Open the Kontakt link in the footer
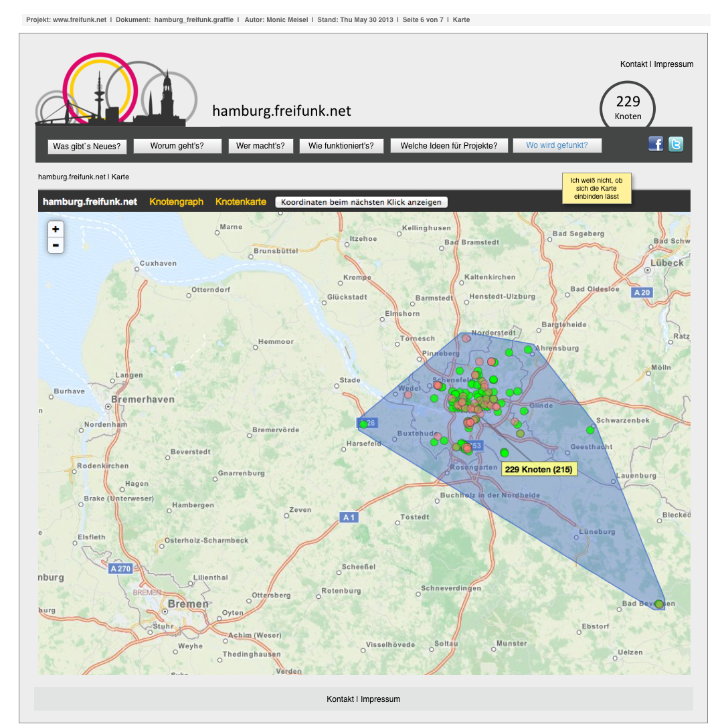The width and height of the screenshot is (716, 728). tap(340, 699)
